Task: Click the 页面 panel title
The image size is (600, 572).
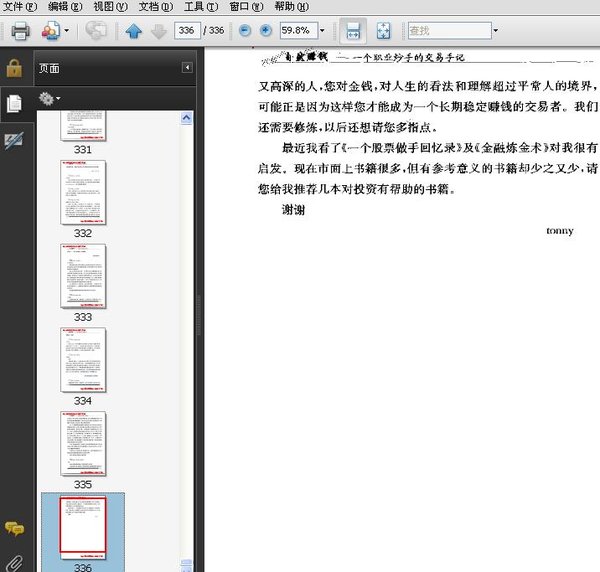Action: 49,68
